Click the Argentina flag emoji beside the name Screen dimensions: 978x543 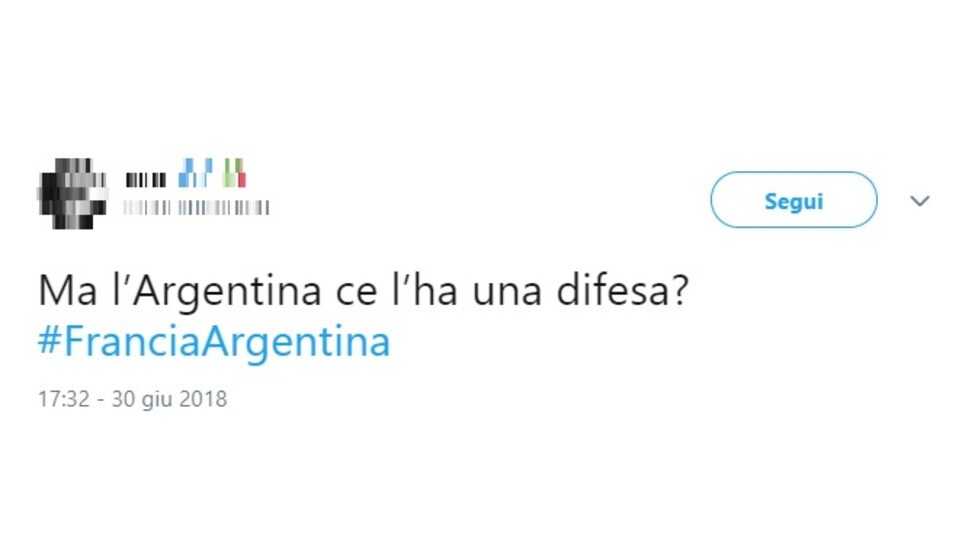click(195, 173)
